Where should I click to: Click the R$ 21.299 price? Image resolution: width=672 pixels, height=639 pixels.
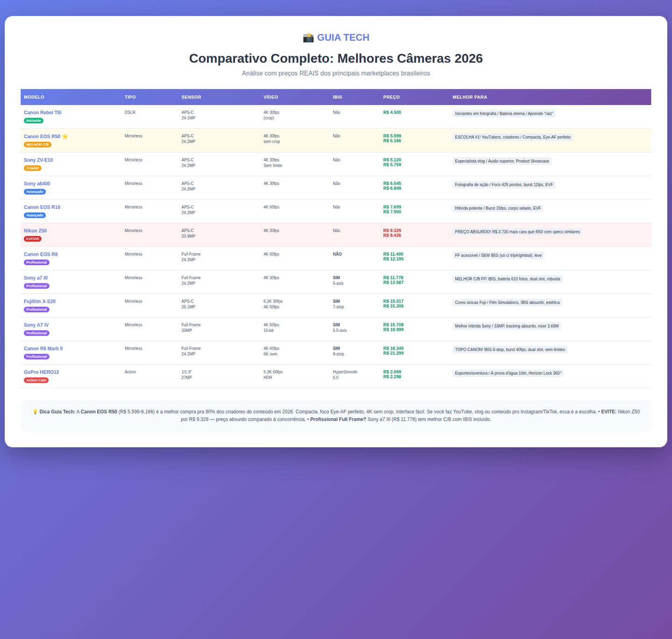pyautogui.click(x=393, y=353)
